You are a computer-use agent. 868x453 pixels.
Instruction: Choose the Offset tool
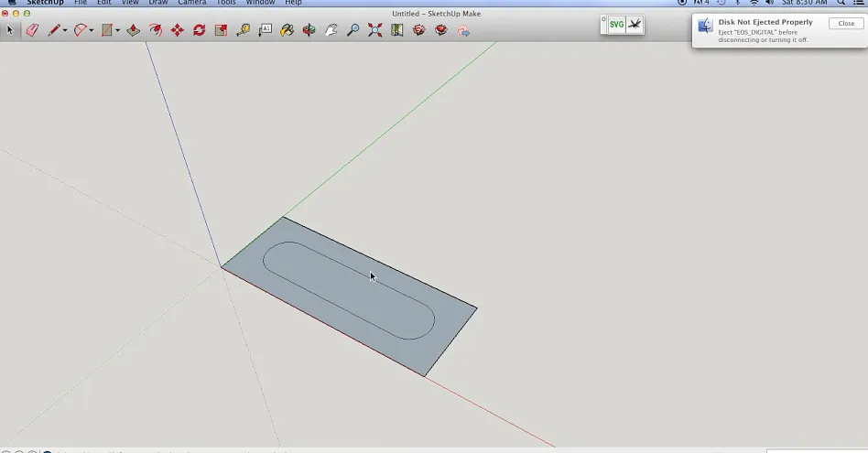[x=156, y=30]
